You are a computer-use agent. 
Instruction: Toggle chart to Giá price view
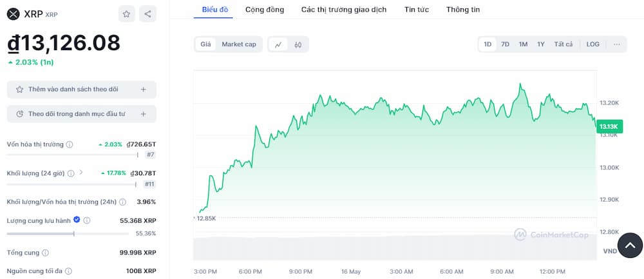pyautogui.click(x=205, y=44)
